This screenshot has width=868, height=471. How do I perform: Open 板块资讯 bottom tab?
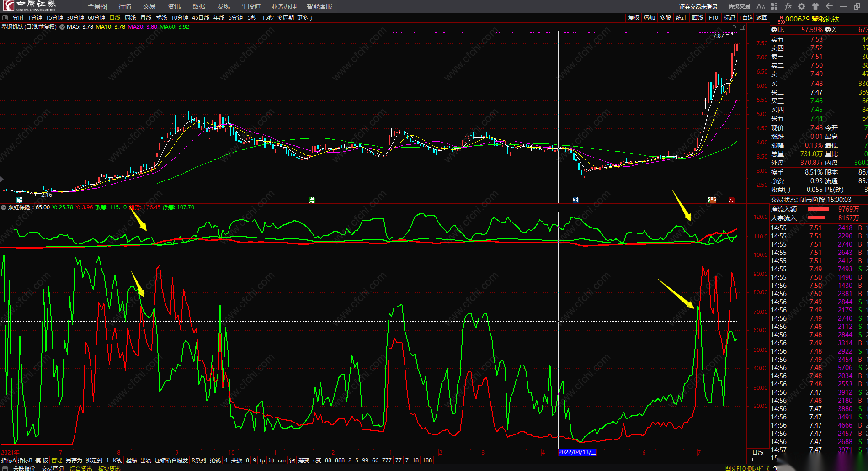click(109, 468)
